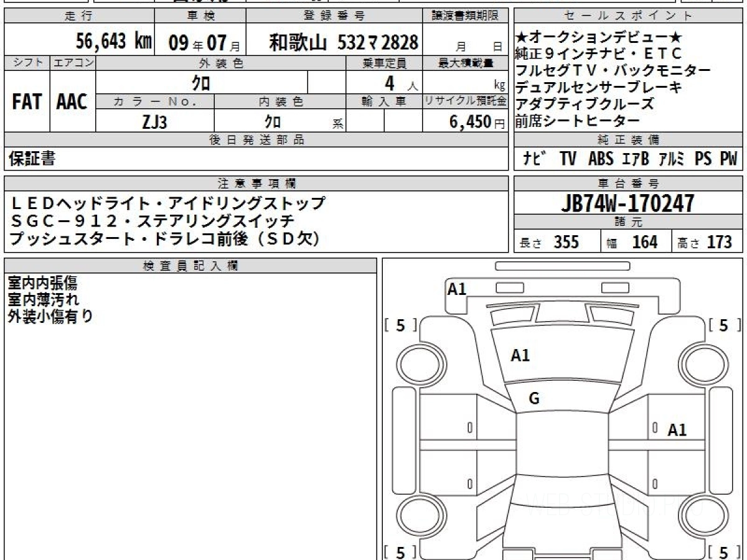
Task: Click the SGC-912・ステアリングスイッチ line
Action: [153, 221]
